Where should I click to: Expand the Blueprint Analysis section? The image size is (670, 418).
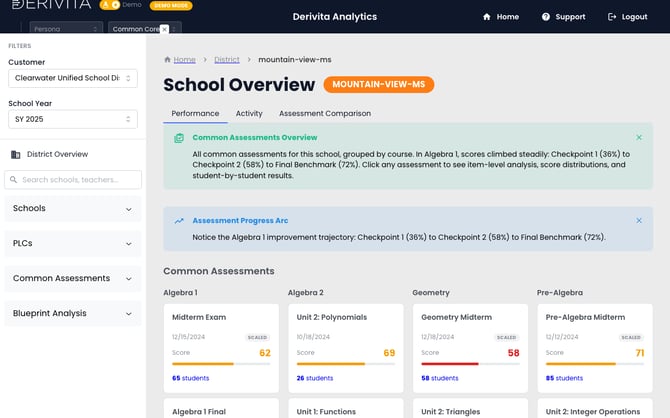pos(73,313)
